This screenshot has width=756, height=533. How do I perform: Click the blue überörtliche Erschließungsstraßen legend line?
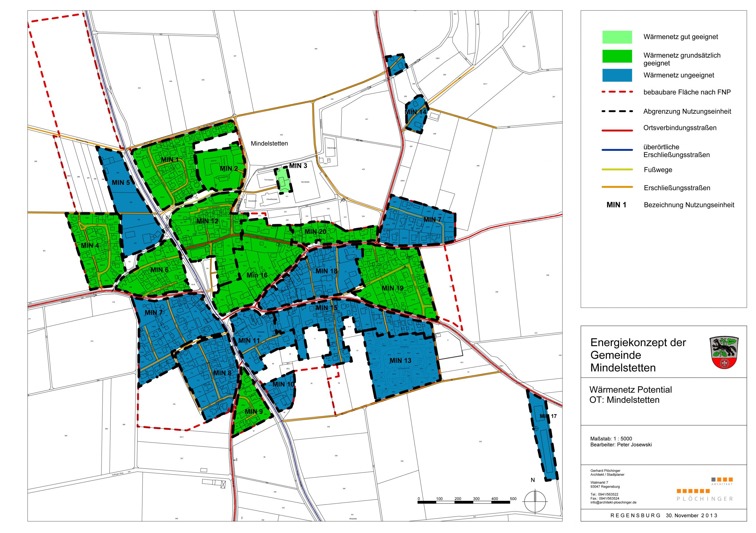pyautogui.click(x=617, y=150)
